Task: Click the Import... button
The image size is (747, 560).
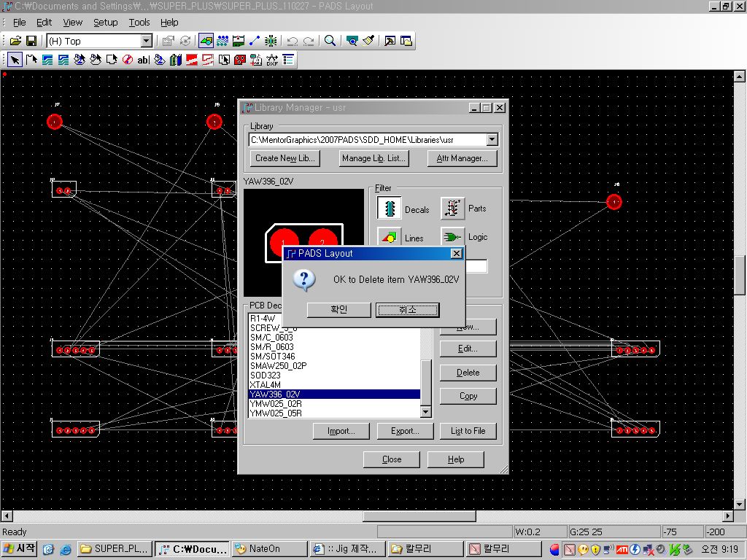Action: pos(341,431)
